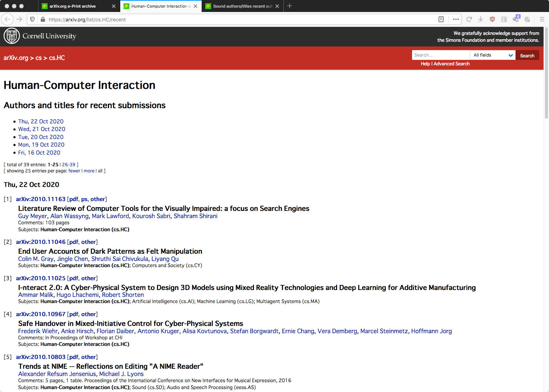Switch to Sound authors/titles tab
Screen dimensions: 549x392
(243, 6)
